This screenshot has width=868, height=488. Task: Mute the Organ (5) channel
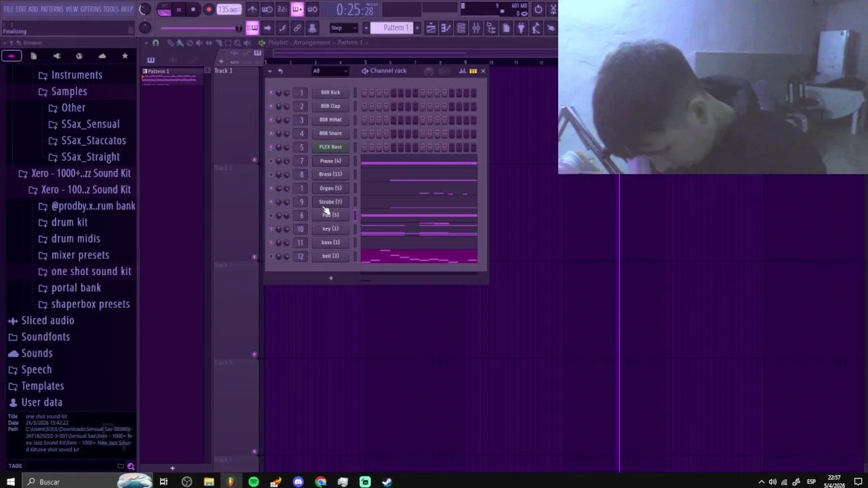pos(271,188)
